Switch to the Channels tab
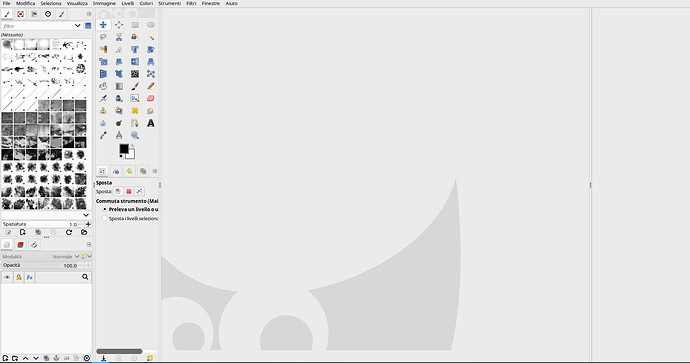 (x=20, y=245)
